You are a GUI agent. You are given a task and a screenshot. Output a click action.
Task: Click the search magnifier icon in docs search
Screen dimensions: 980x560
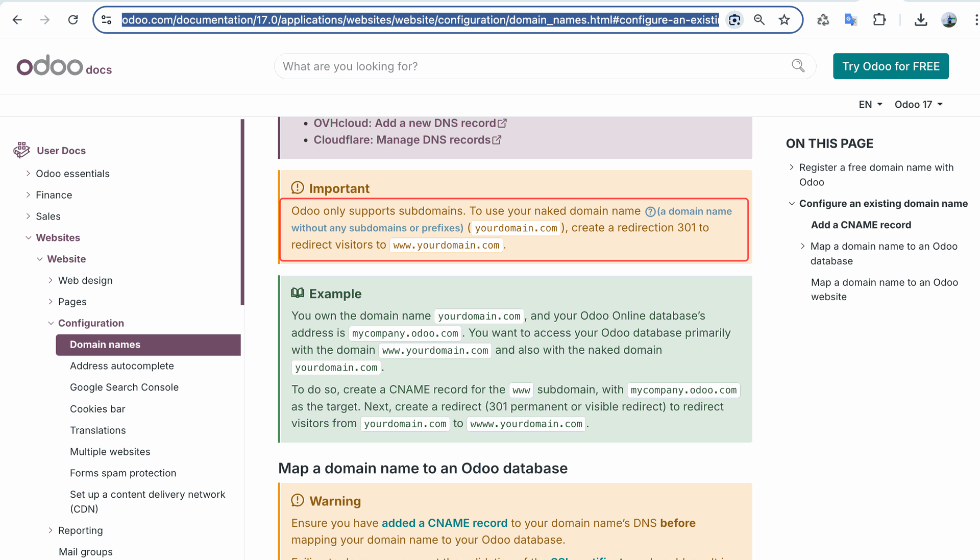(798, 66)
